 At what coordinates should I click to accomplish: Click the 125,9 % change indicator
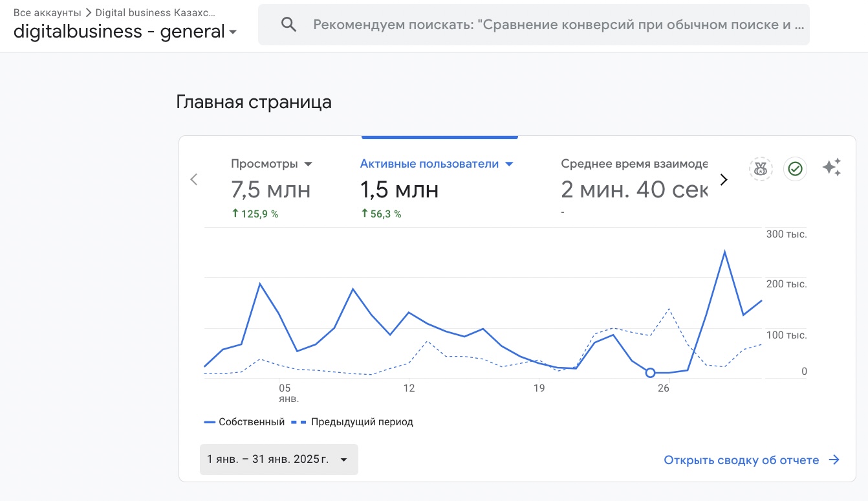click(255, 214)
